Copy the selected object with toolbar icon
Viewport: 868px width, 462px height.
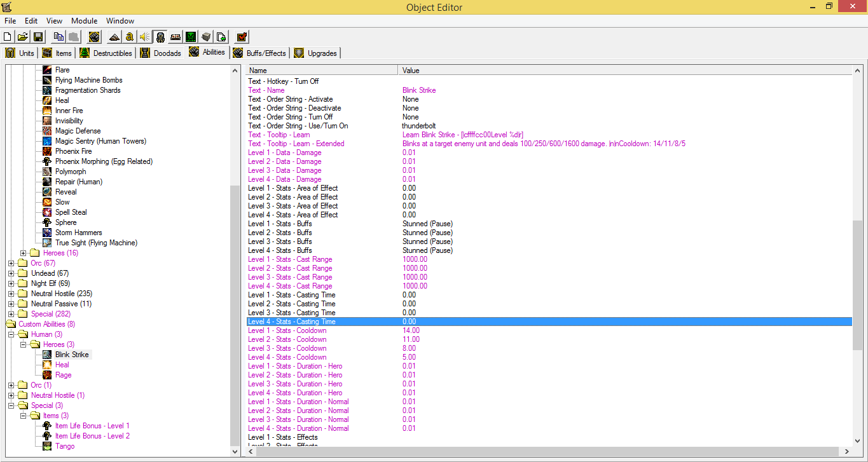click(59, 37)
